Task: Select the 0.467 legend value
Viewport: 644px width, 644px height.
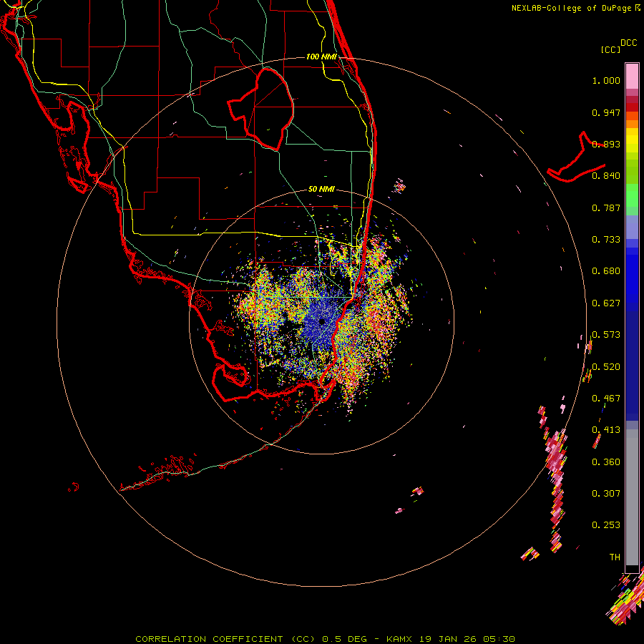Action: [606, 399]
